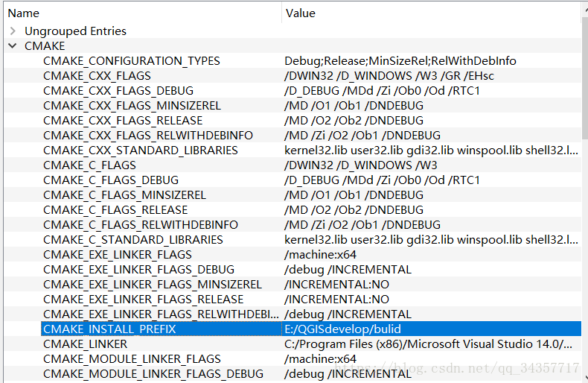The width and height of the screenshot is (588, 383).
Task: Edit the CMAKE_CXX_FLAGS_RELEASE value
Action: coord(354,121)
